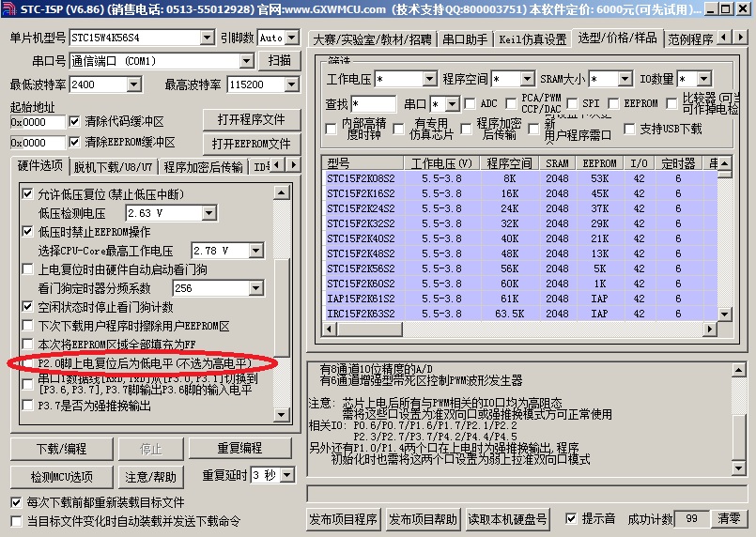Click 扫描 button
Viewport: 756px width, 537px height.
[x=280, y=60]
